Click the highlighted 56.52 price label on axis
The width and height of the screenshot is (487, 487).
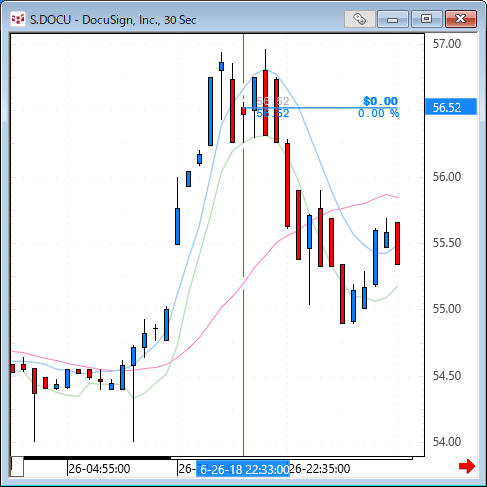tap(451, 107)
